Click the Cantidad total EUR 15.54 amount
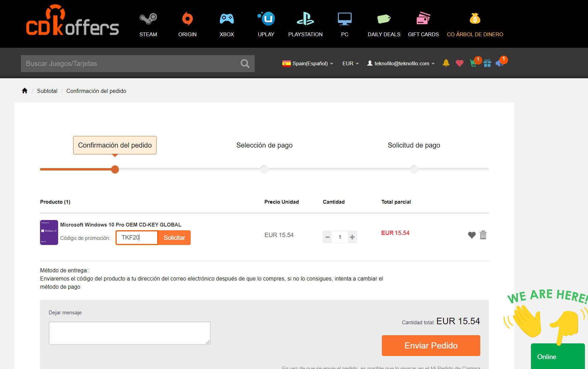The width and height of the screenshot is (588, 369). 458,321
